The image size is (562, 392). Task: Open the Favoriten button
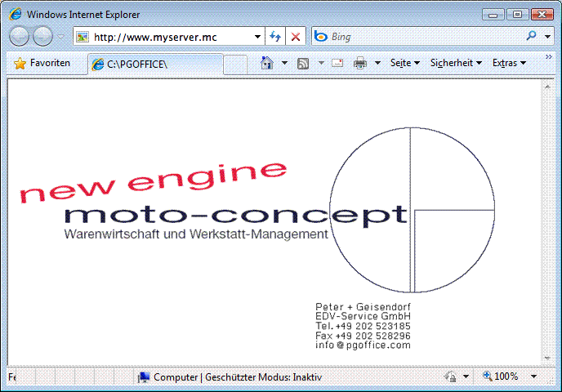[x=42, y=63]
